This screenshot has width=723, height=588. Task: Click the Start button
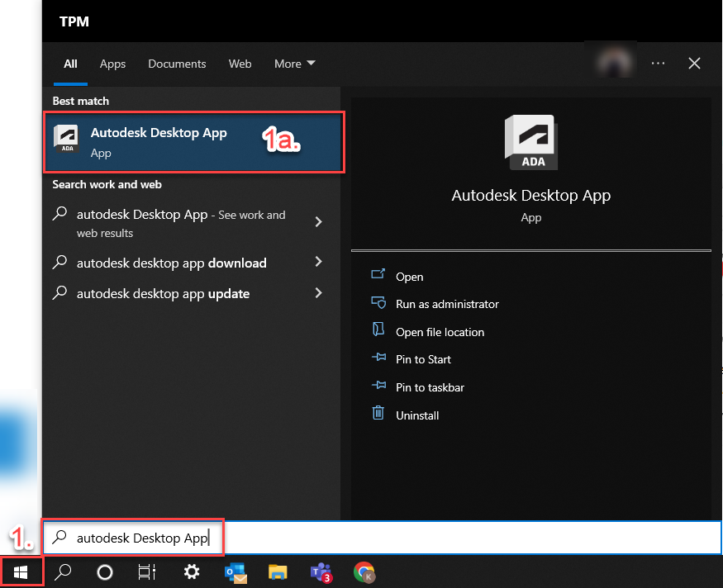21,571
